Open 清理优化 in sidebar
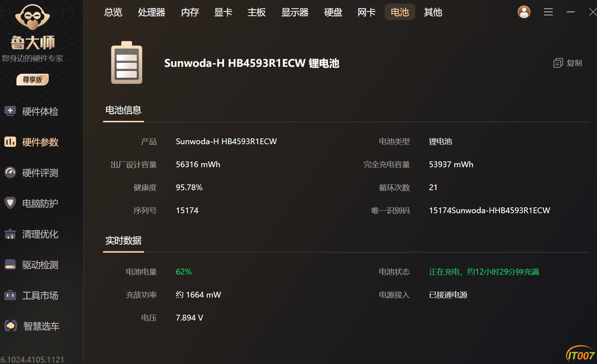The height and width of the screenshot is (364, 597). (40, 234)
